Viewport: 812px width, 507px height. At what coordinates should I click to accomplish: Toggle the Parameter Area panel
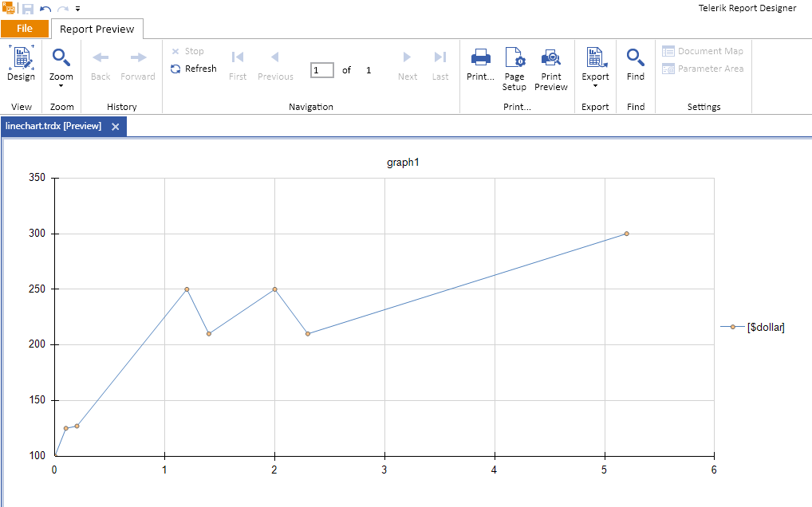pos(704,68)
